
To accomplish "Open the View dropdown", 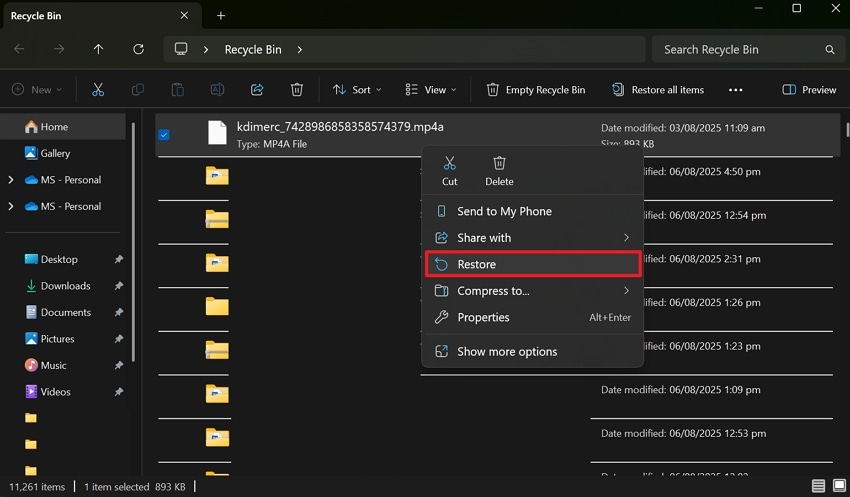I will pyautogui.click(x=431, y=89).
